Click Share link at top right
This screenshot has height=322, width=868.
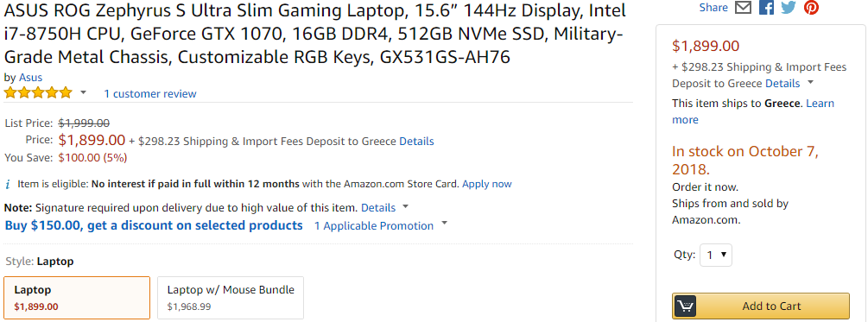tap(713, 8)
